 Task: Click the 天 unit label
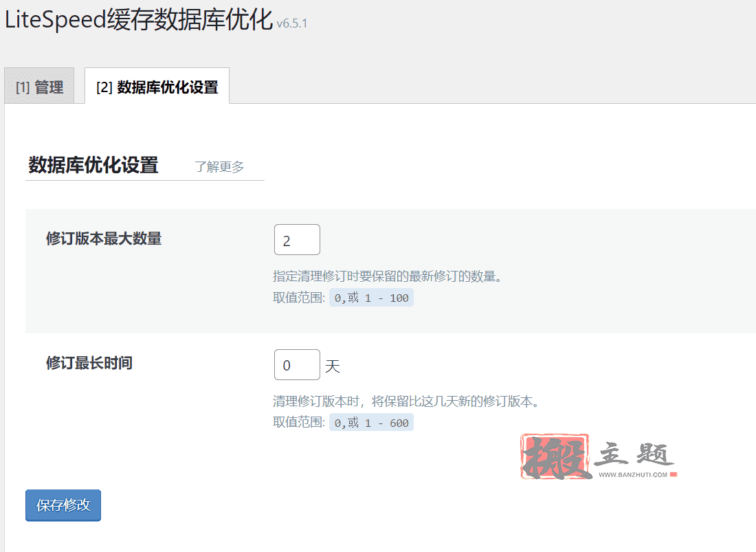(333, 366)
